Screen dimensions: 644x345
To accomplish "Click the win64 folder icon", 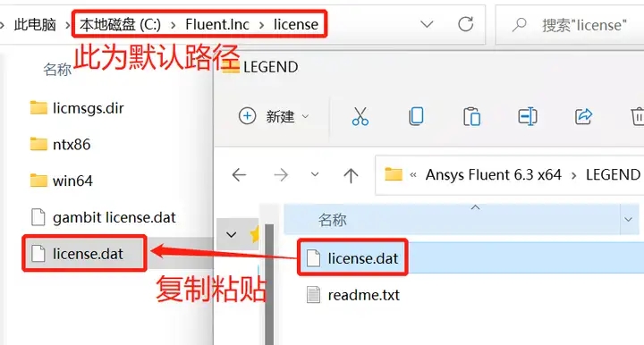I will click(x=38, y=181).
